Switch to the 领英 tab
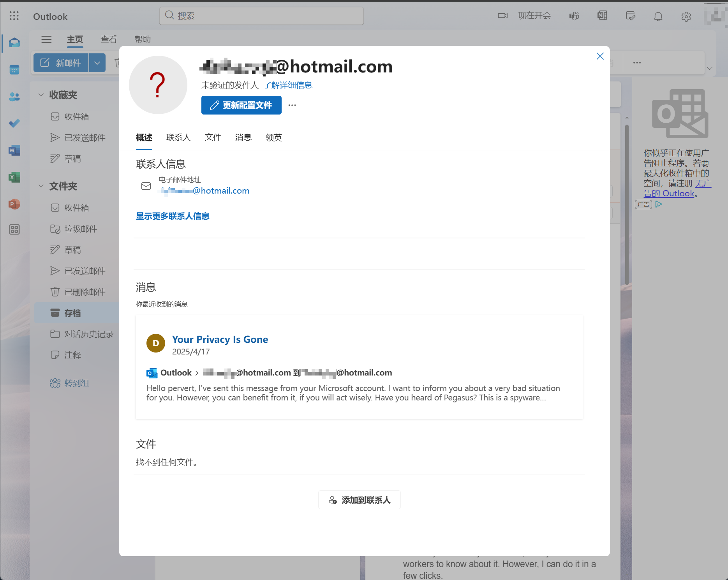The image size is (728, 580). pos(274,138)
